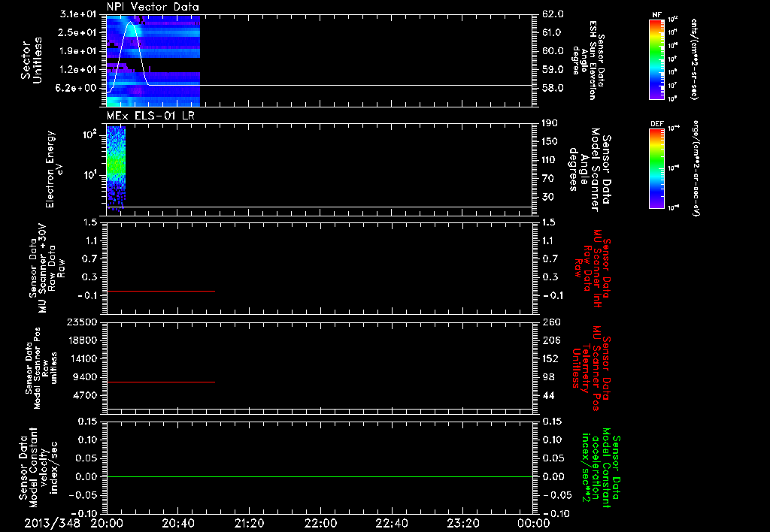Click the '4700' scanner position tick

[x=84, y=395]
